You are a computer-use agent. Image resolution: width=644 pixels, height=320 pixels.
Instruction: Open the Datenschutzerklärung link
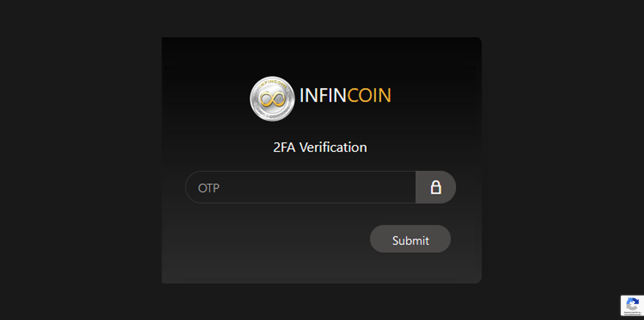pos(632,313)
